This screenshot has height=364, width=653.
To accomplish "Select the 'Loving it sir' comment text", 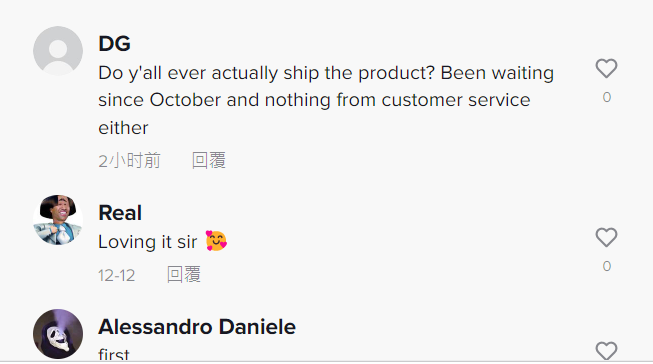I will [148, 242].
